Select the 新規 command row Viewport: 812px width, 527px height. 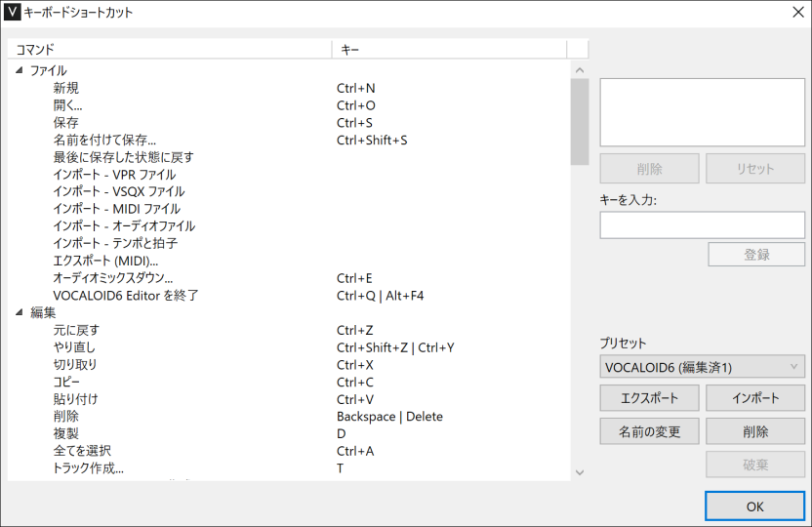click(x=66, y=88)
